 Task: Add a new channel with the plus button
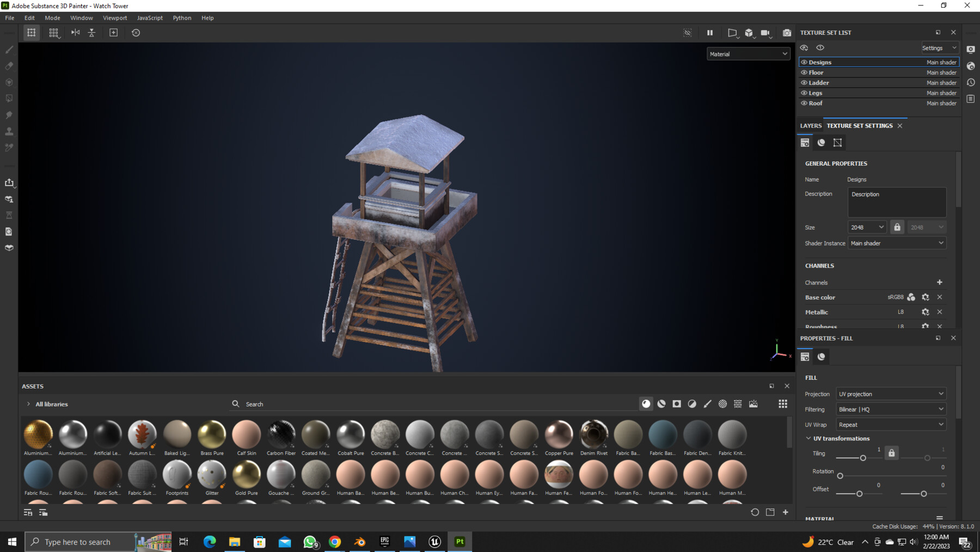click(940, 282)
